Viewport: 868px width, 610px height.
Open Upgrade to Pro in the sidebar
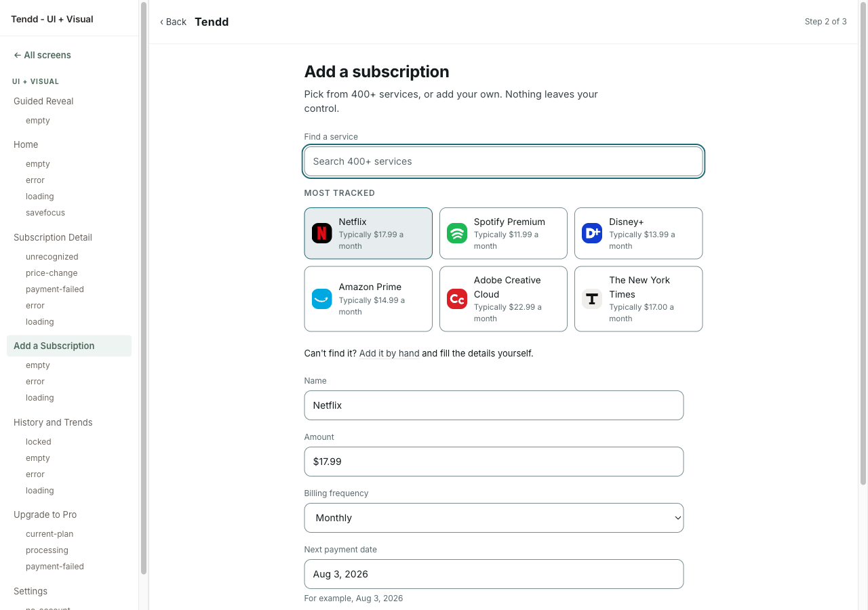tap(45, 514)
